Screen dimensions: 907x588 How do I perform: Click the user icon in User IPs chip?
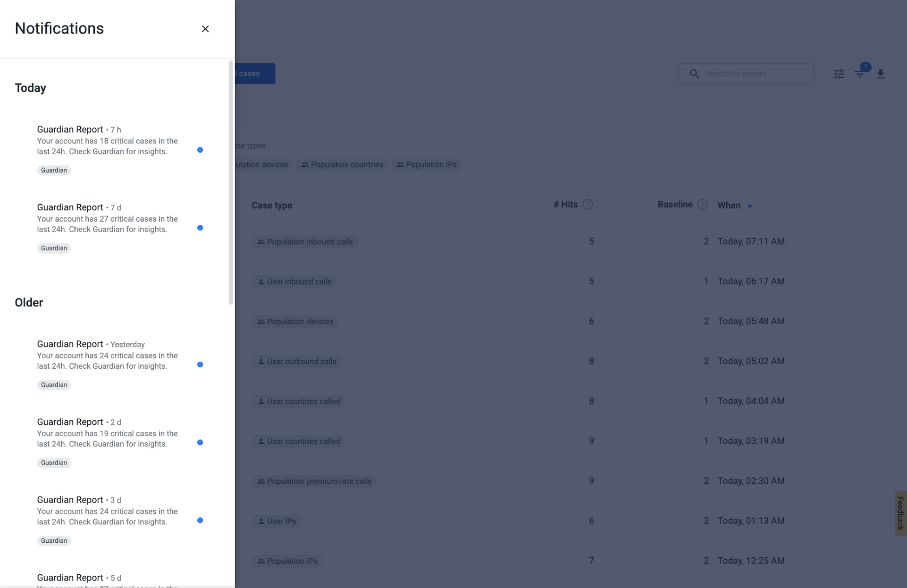[x=261, y=521]
